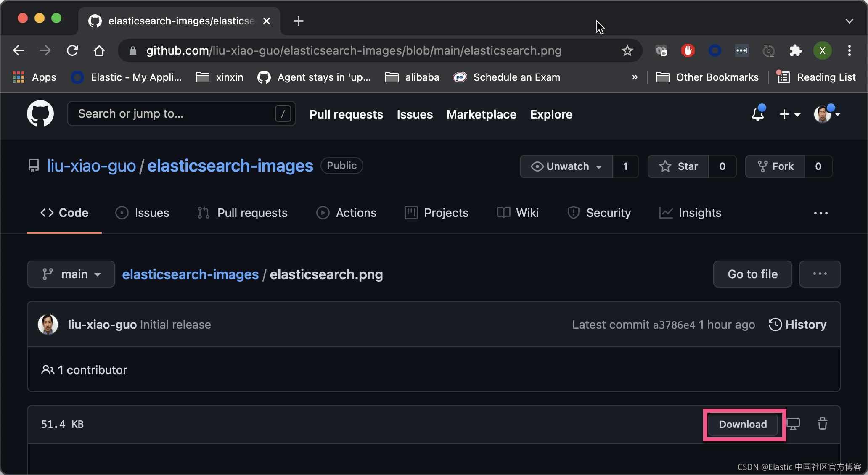Open the Explore link

pyautogui.click(x=551, y=114)
